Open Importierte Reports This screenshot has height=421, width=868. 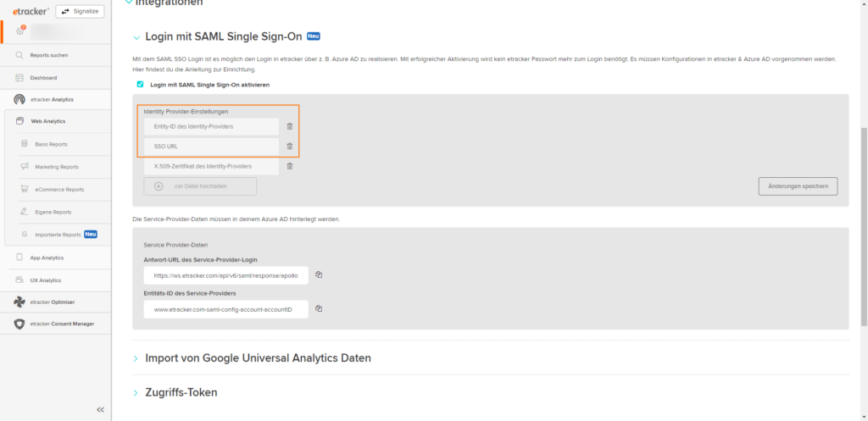(x=58, y=235)
